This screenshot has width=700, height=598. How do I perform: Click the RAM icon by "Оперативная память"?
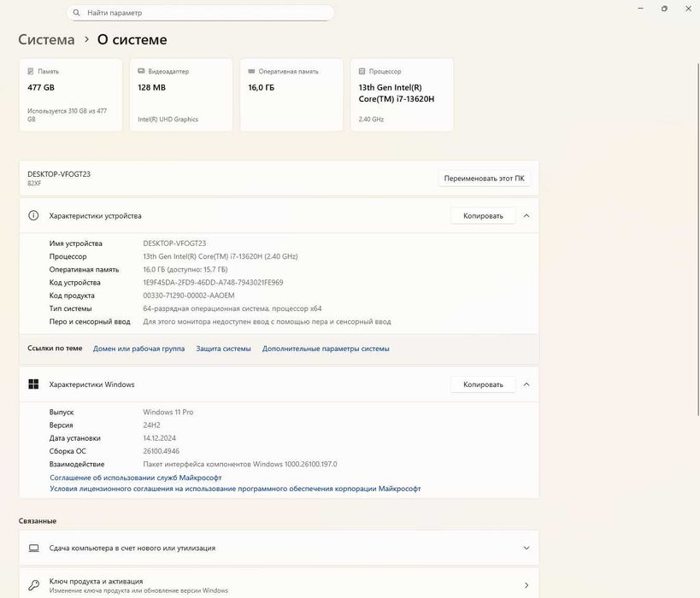(x=251, y=71)
